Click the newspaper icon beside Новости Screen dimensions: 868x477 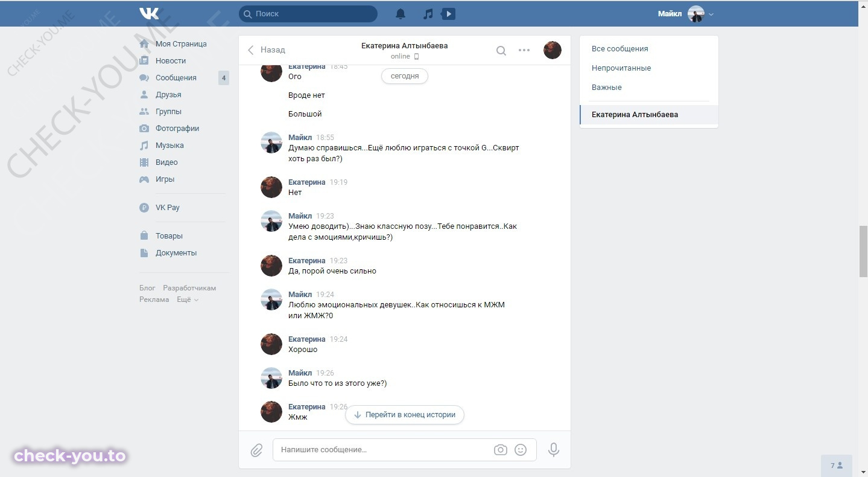(144, 61)
